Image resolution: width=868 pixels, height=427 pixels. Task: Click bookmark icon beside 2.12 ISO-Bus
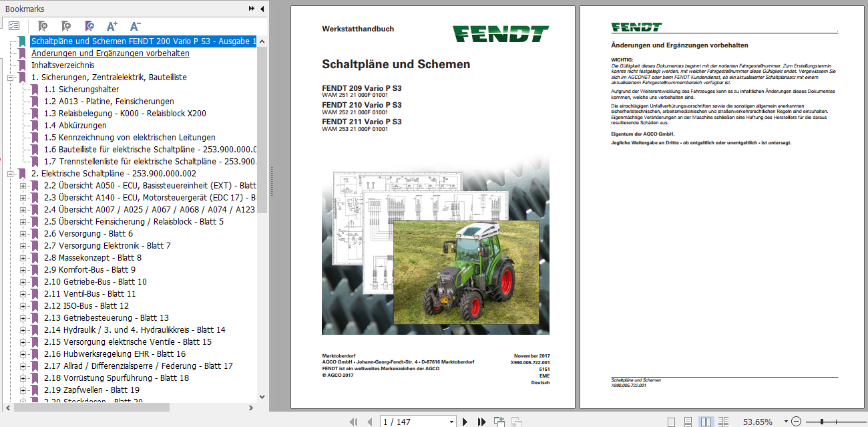click(x=35, y=306)
